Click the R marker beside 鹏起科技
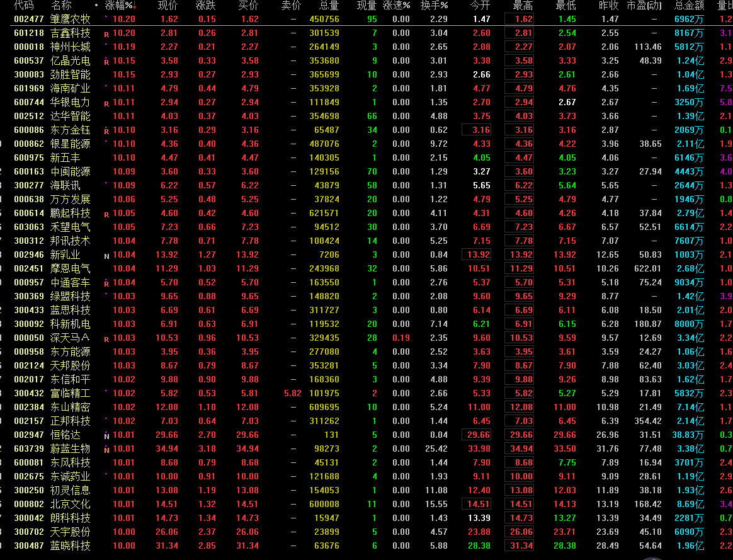 (x=106, y=214)
